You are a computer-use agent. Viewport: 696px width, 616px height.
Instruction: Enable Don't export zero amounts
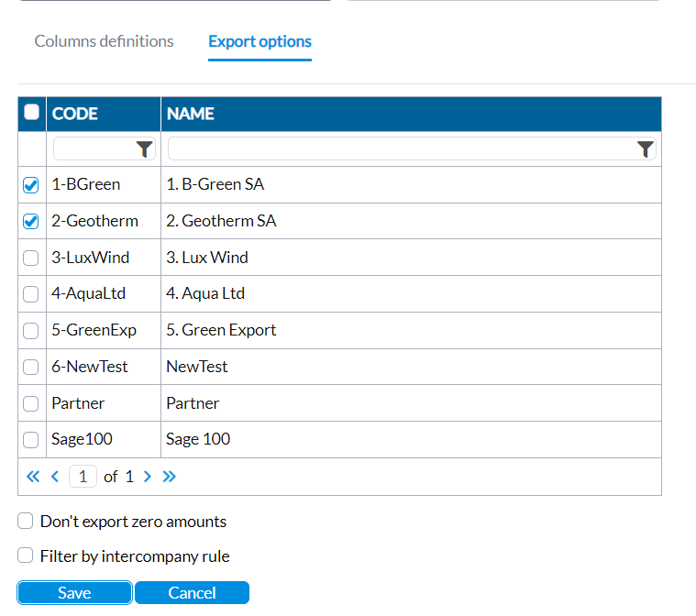coord(26,521)
